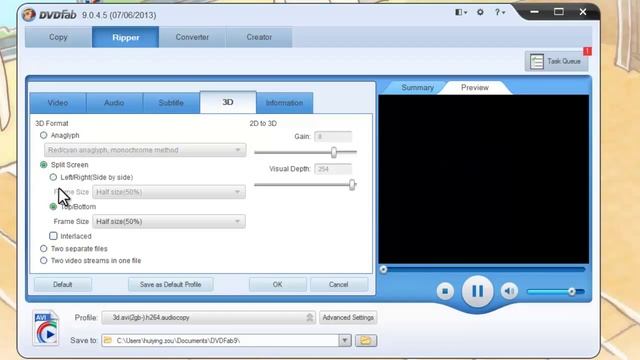This screenshot has width=640, height=360.
Task: Pause the preview playback
Action: tap(477, 291)
